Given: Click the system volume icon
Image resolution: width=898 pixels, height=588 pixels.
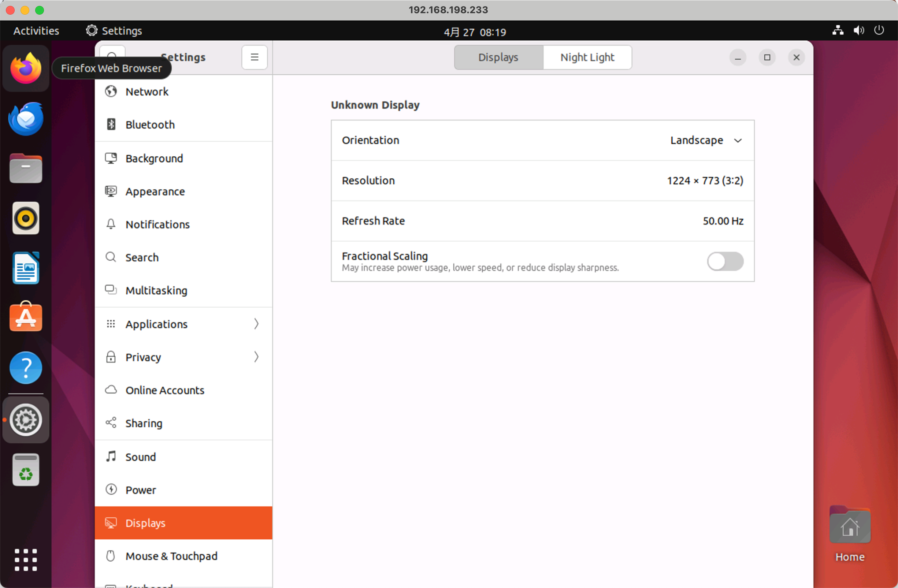Looking at the screenshot, I should click(x=858, y=30).
